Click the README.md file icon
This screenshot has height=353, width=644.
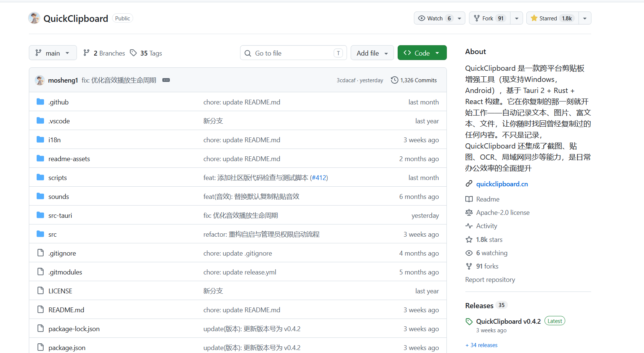pos(40,310)
